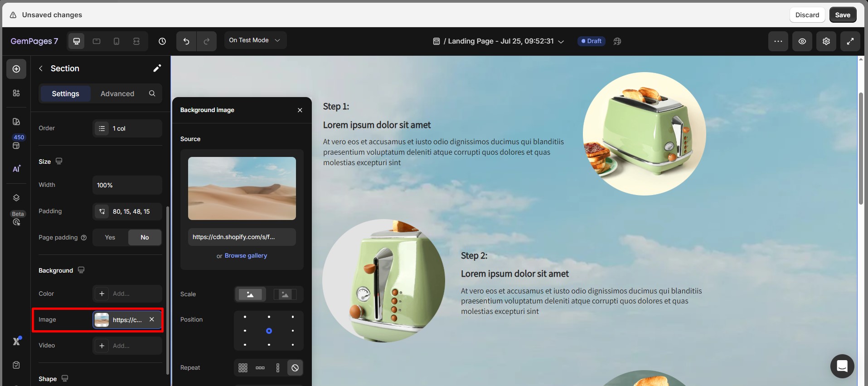Open Background device selector icon
This screenshot has height=386, width=868.
(x=81, y=270)
